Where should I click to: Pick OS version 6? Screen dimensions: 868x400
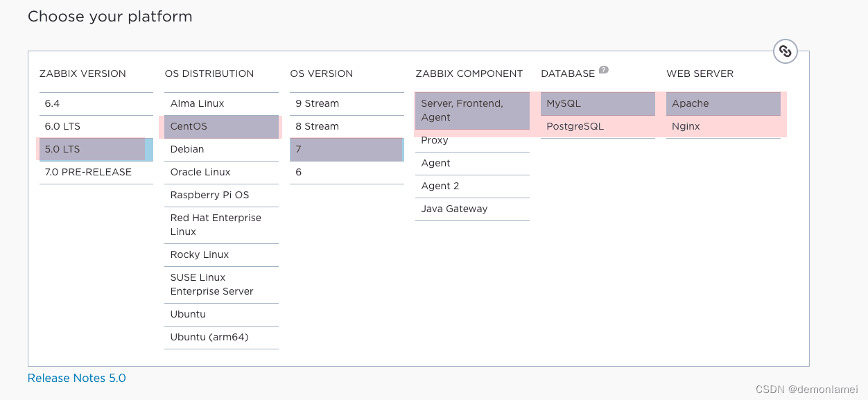(347, 173)
